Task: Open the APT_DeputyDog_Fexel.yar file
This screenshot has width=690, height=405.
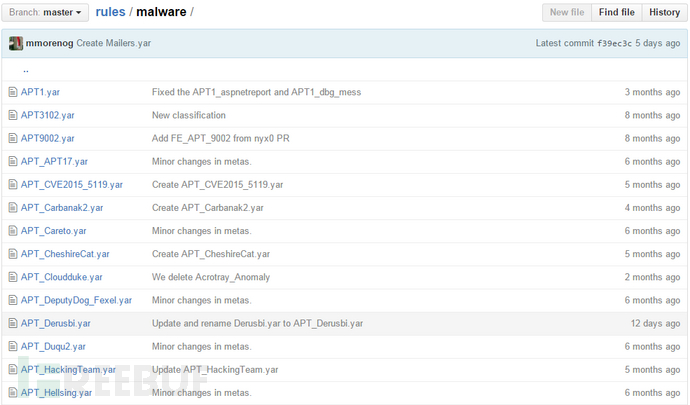Action: click(x=76, y=300)
